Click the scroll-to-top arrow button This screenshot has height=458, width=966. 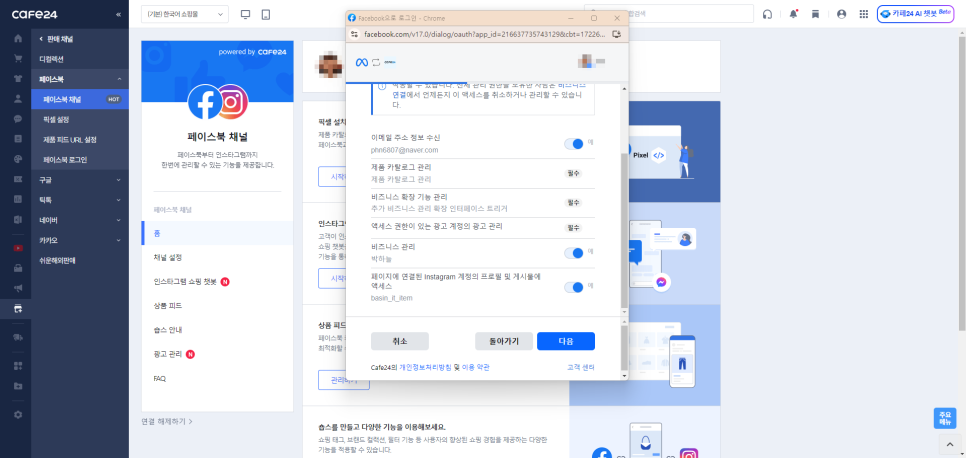click(x=950, y=444)
